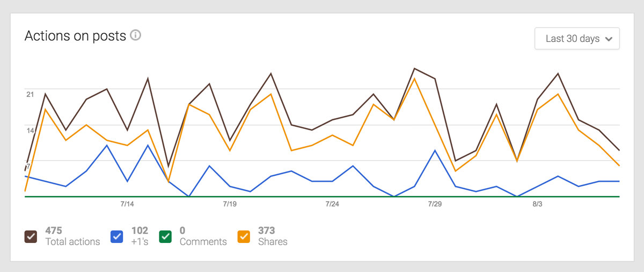Select the 7/29 date axis label
This screenshot has height=272, width=644.
435,204
